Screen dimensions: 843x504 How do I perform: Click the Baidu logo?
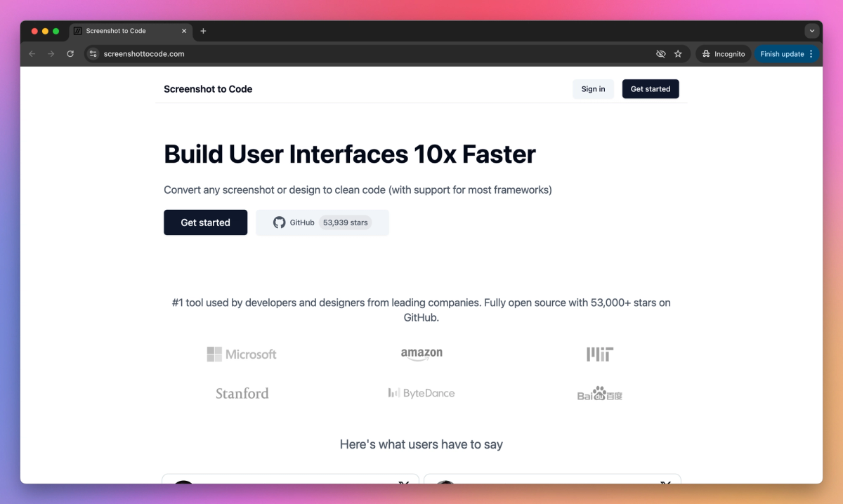(600, 394)
